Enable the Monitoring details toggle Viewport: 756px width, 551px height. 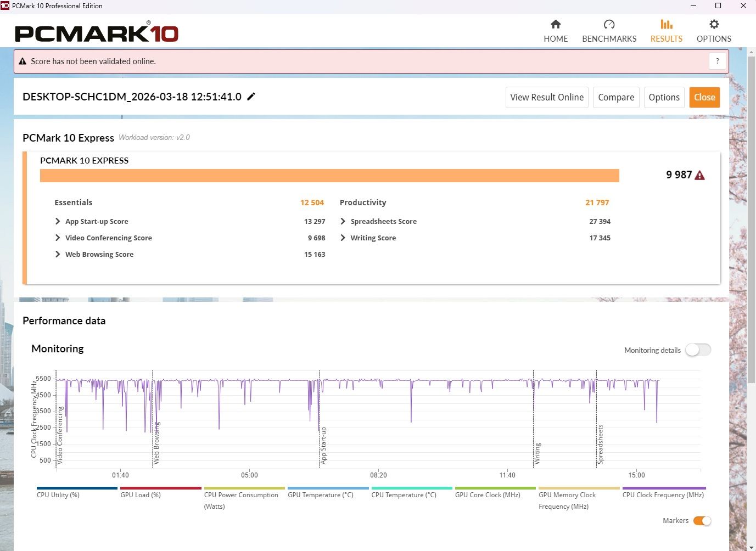coord(697,350)
